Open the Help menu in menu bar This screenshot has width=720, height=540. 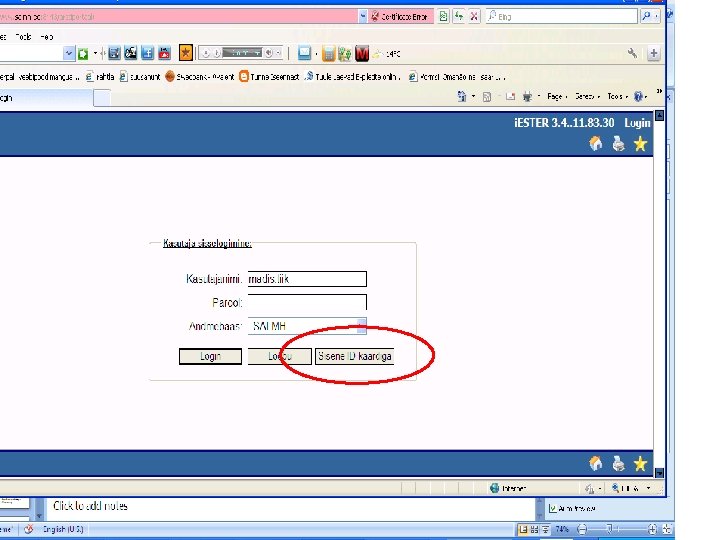[46, 37]
